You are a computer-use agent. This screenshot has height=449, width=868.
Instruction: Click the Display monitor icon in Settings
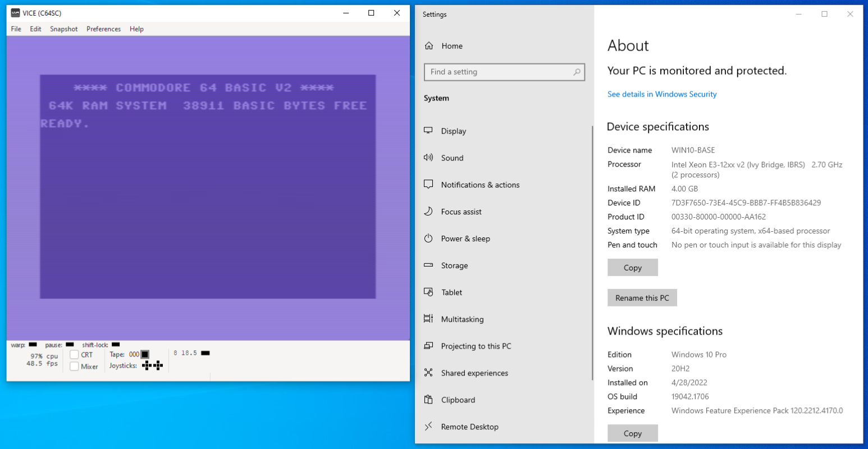point(428,130)
